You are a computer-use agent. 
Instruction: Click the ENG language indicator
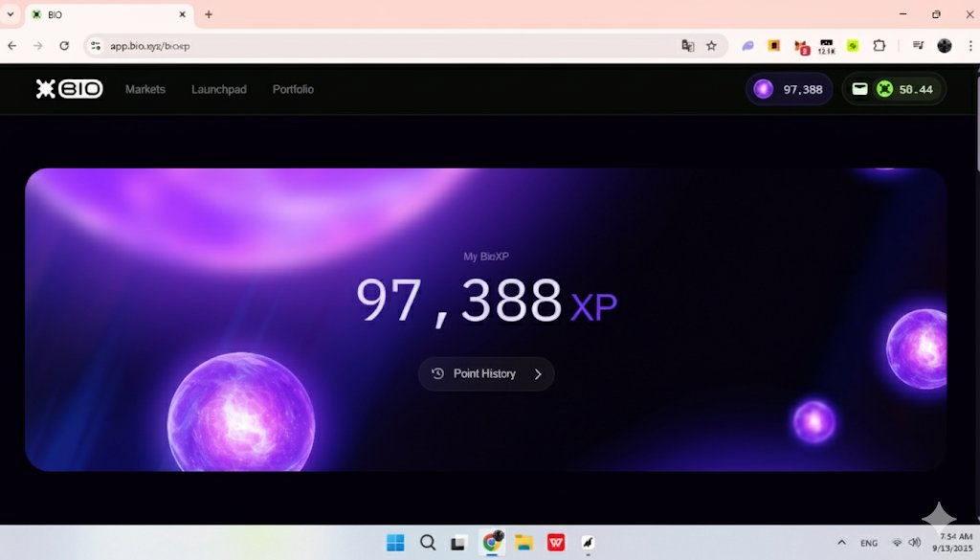[x=869, y=543]
